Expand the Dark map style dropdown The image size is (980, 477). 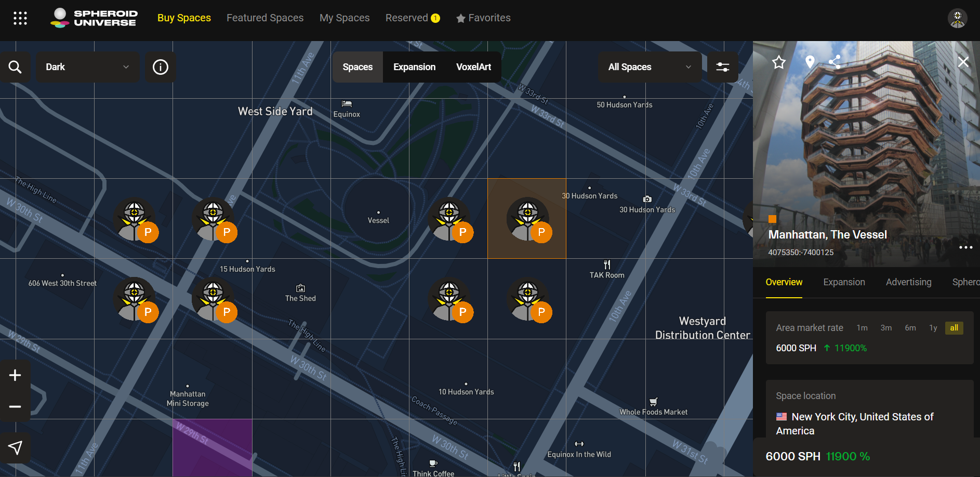87,67
